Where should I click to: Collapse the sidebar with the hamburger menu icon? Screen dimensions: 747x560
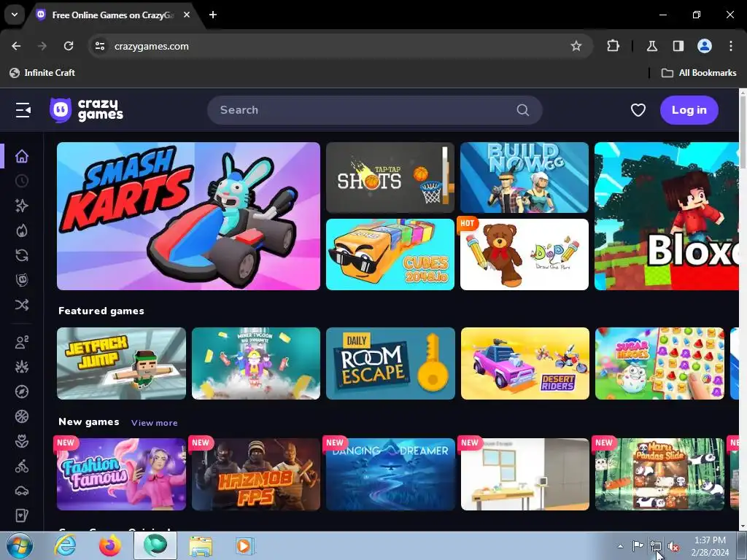tap(23, 110)
